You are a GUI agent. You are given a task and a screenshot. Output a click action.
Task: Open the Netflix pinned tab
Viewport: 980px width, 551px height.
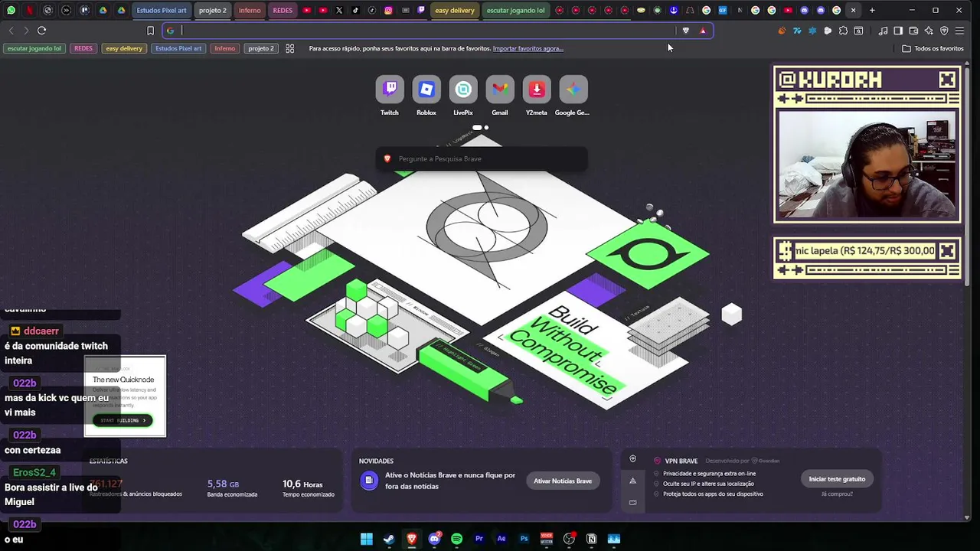29,10
